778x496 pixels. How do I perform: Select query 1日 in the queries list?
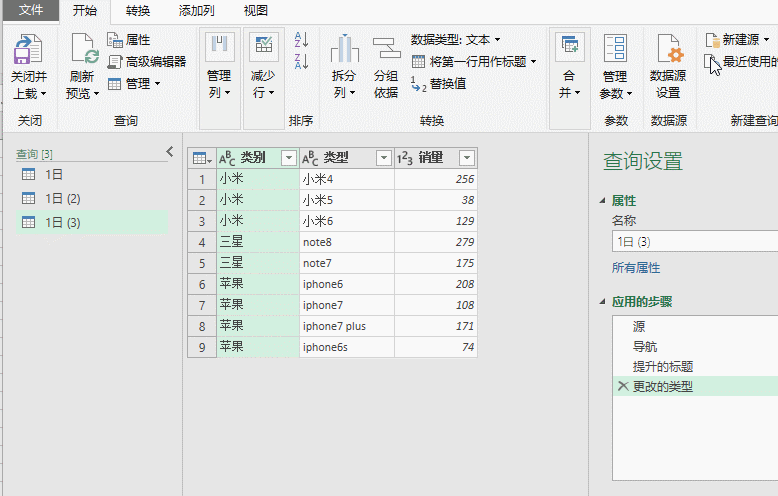click(92, 175)
